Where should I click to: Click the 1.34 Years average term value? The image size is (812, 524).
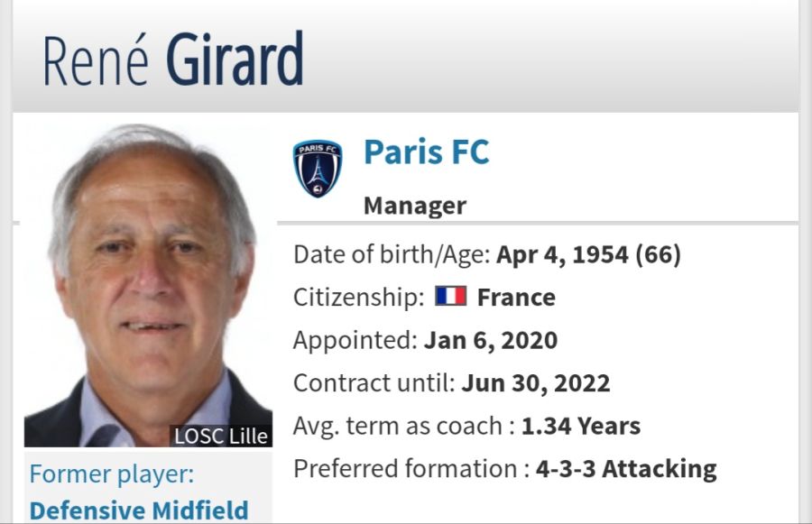click(x=580, y=426)
